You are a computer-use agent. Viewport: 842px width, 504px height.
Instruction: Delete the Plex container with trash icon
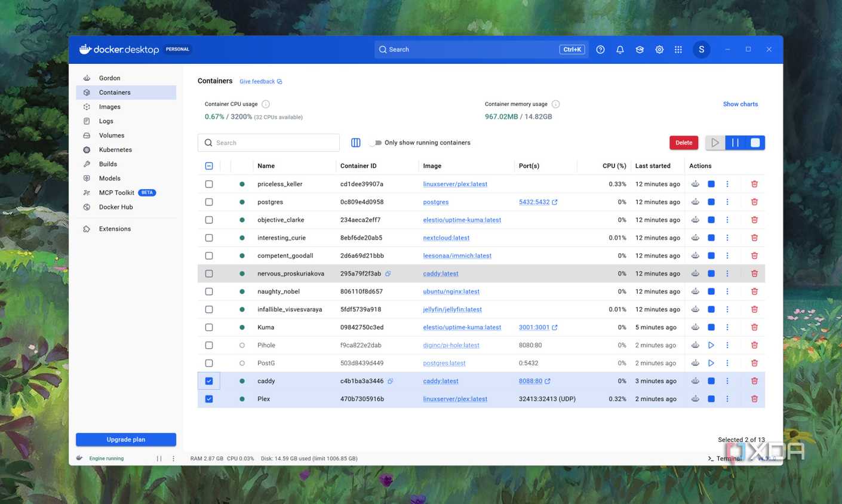coord(754,399)
